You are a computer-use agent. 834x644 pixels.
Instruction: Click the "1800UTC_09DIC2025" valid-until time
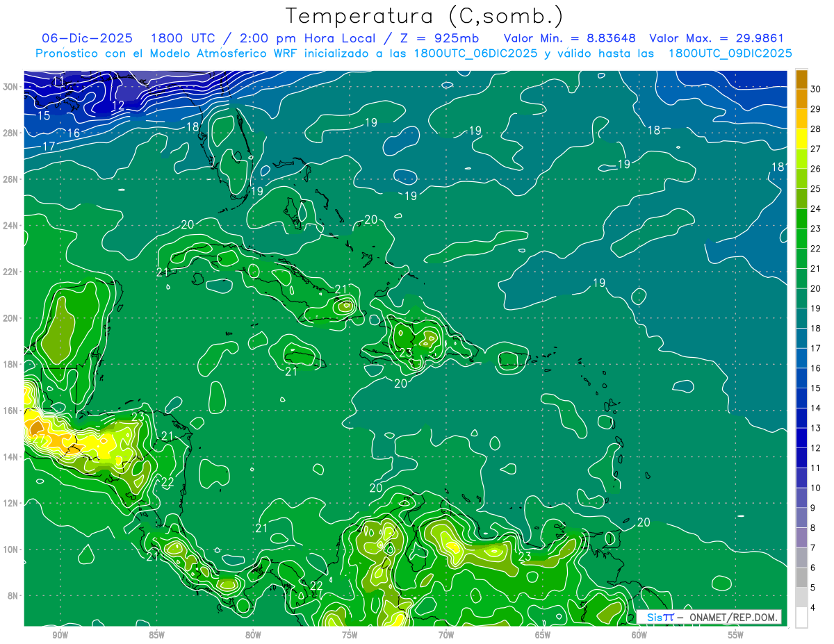tap(730, 53)
